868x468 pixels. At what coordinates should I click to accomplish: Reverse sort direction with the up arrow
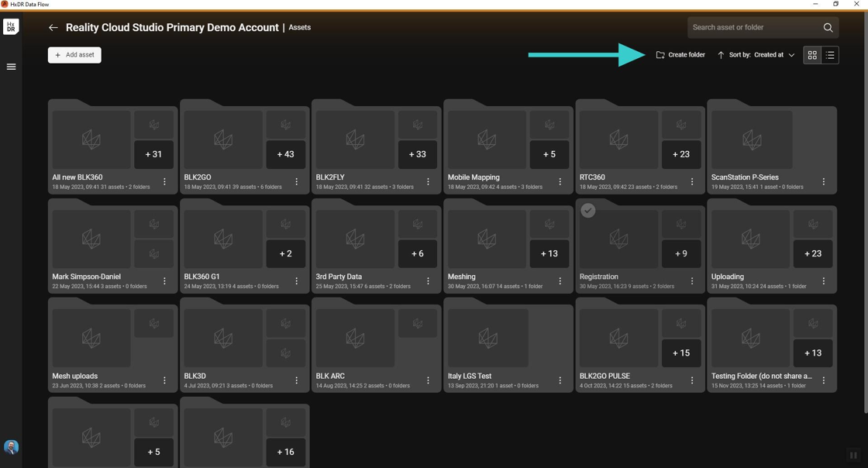click(x=720, y=55)
